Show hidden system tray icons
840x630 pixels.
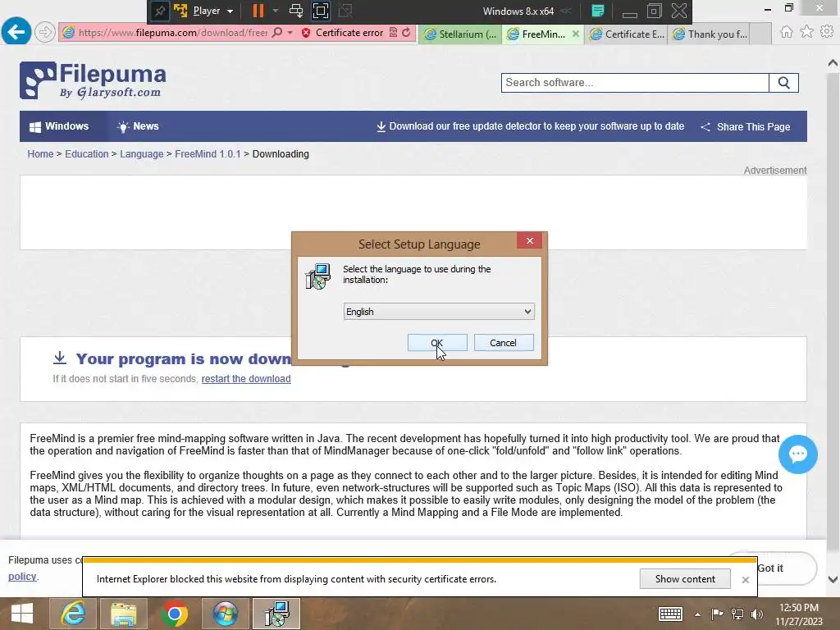pos(697,614)
